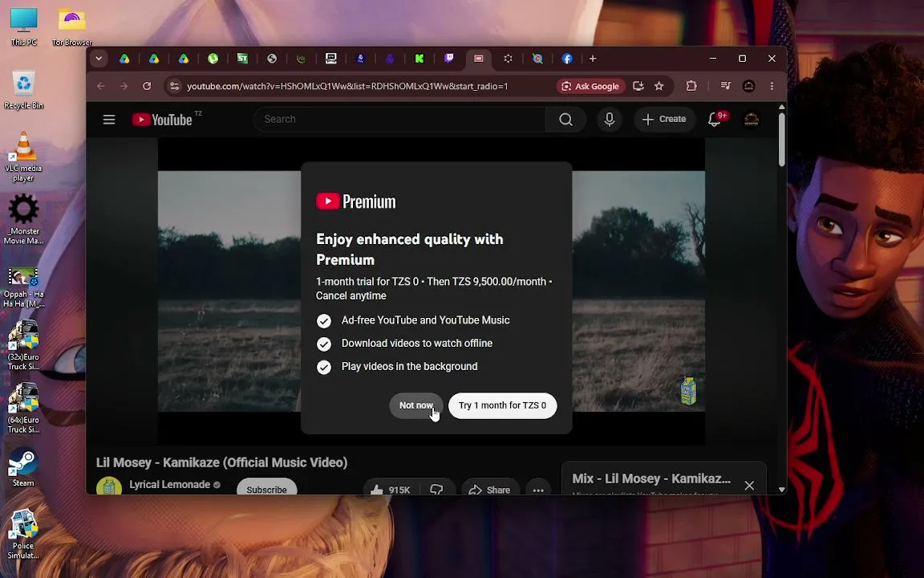The width and height of the screenshot is (924, 578).
Task: Select the VLC media player desktop icon
Action: pyautogui.click(x=23, y=157)
